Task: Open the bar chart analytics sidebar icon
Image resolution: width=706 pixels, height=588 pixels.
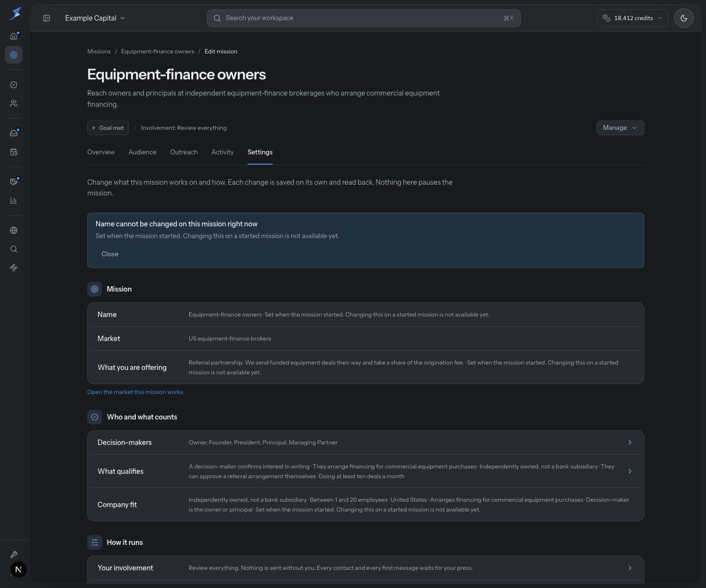Action: coord(14,200)
